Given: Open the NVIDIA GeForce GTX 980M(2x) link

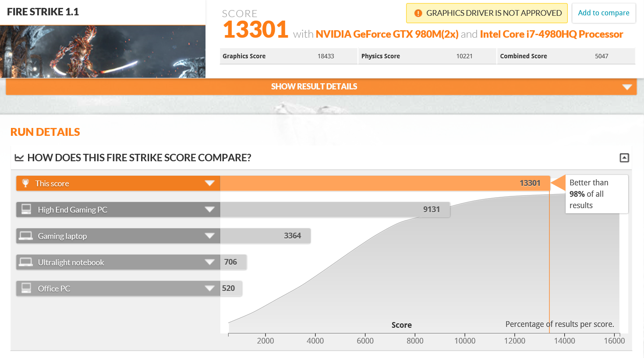Looking at the screenshot, I should (387, 34).
